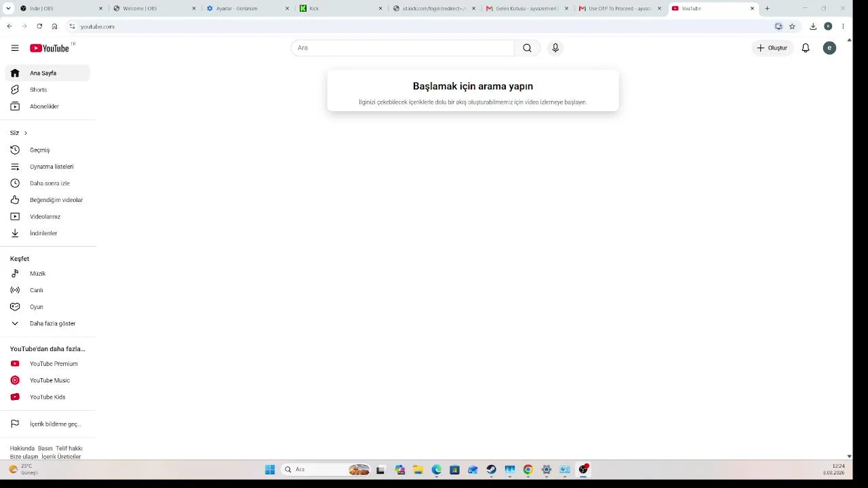Open Geçmiş history page

(x=47, y=150)
